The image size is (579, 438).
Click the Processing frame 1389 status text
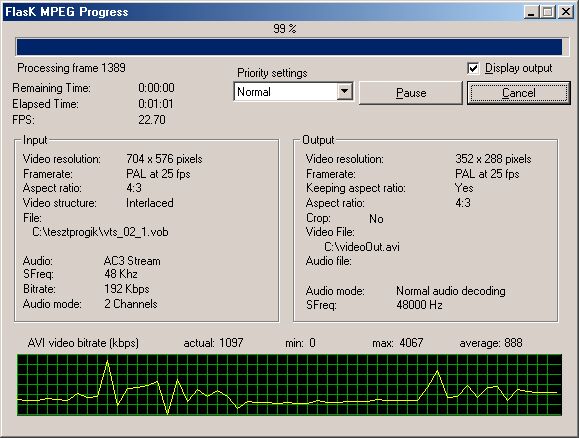tap(71, 68)
